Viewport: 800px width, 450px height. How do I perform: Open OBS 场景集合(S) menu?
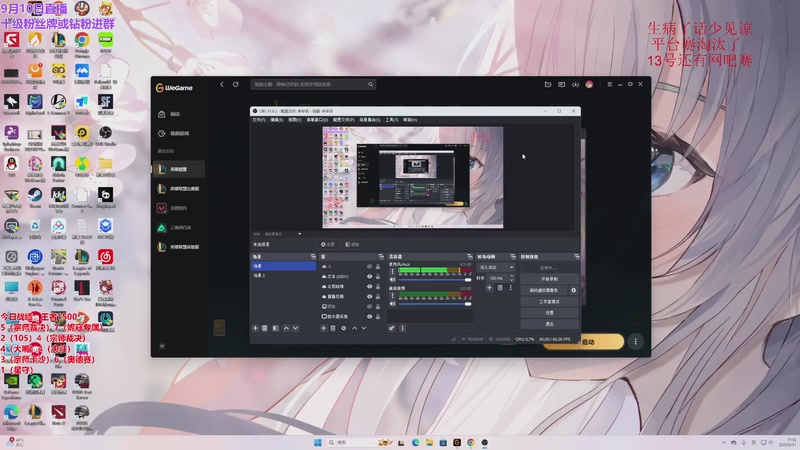[370, 120]
